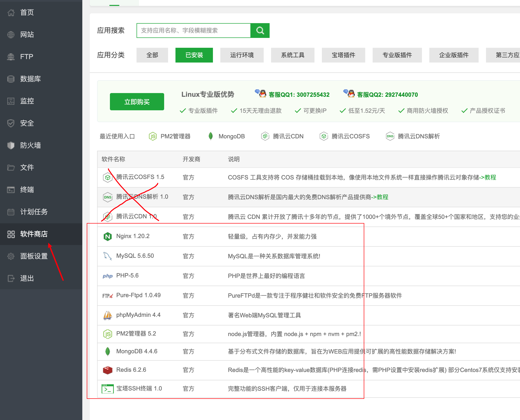Switch to 系统工具 category
The width and height of the screenshot is (520, 420).
tap(293, 55)
